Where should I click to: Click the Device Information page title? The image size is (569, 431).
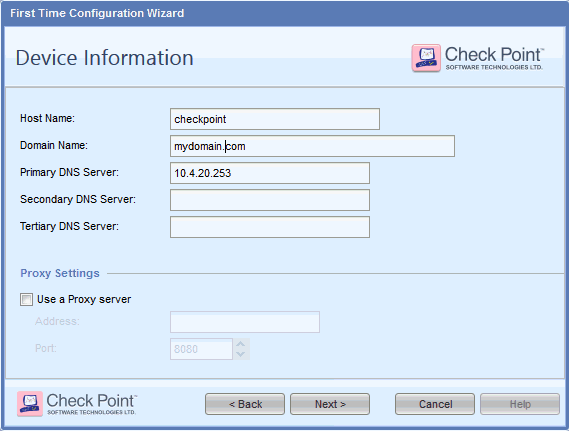coord(105,58)
